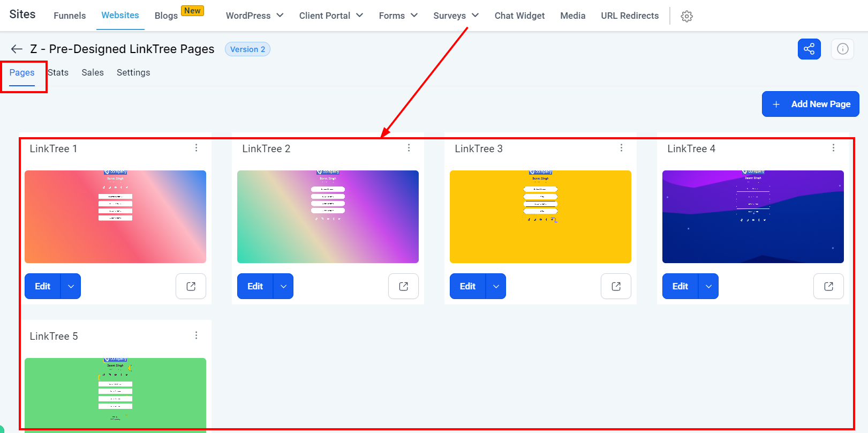Switch to the Settings tab
Screen dimensions: 868x433
[x=133, y=72]
